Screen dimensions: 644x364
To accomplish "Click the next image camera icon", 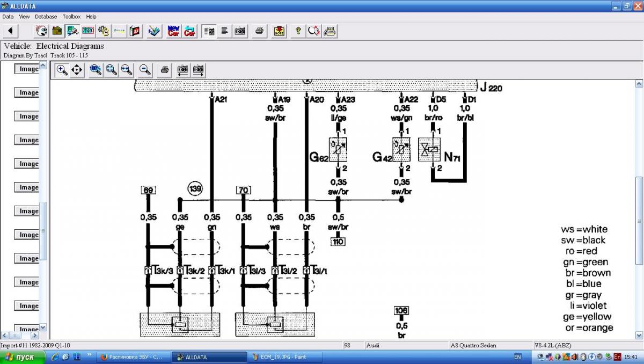I will pos(199,69).
